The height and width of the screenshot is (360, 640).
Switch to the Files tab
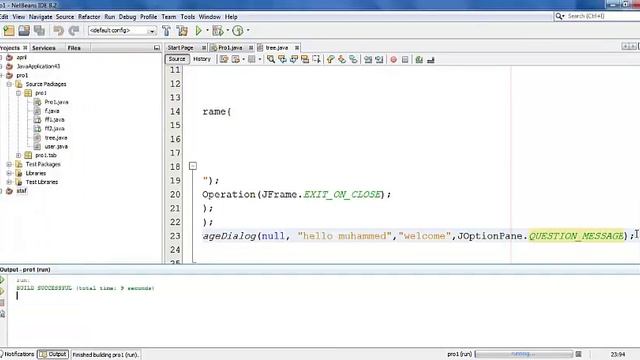74,48
